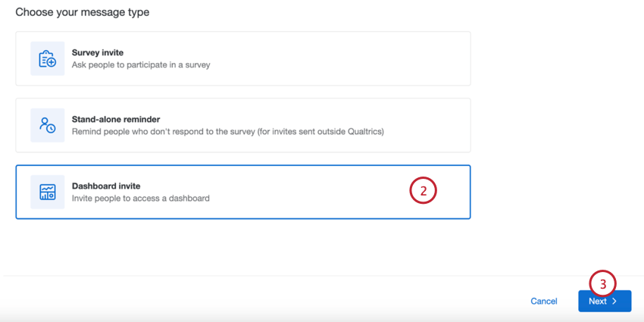The image size is (644, 322).
Task: Click the chevron arrow on Next button
Action: [615, 302]
